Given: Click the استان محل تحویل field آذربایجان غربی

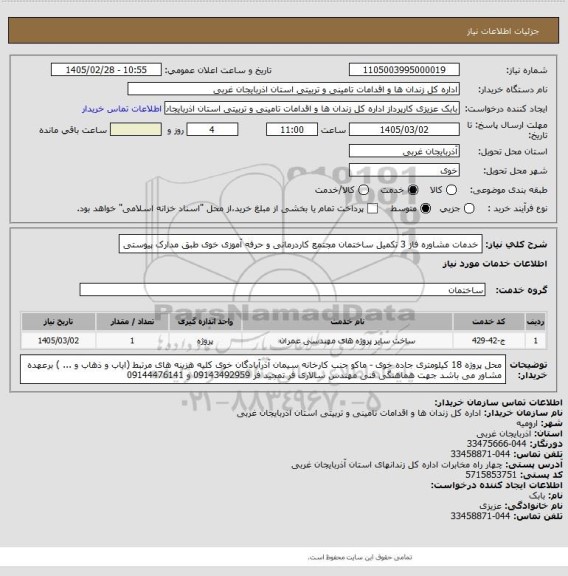Looking at the screenshot, I should coord(404,151).
